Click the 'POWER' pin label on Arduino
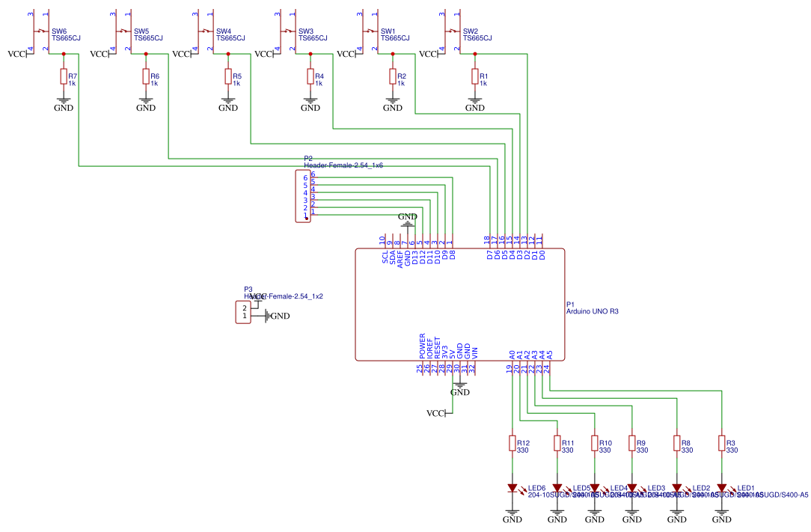 click(x=423, y=346)
